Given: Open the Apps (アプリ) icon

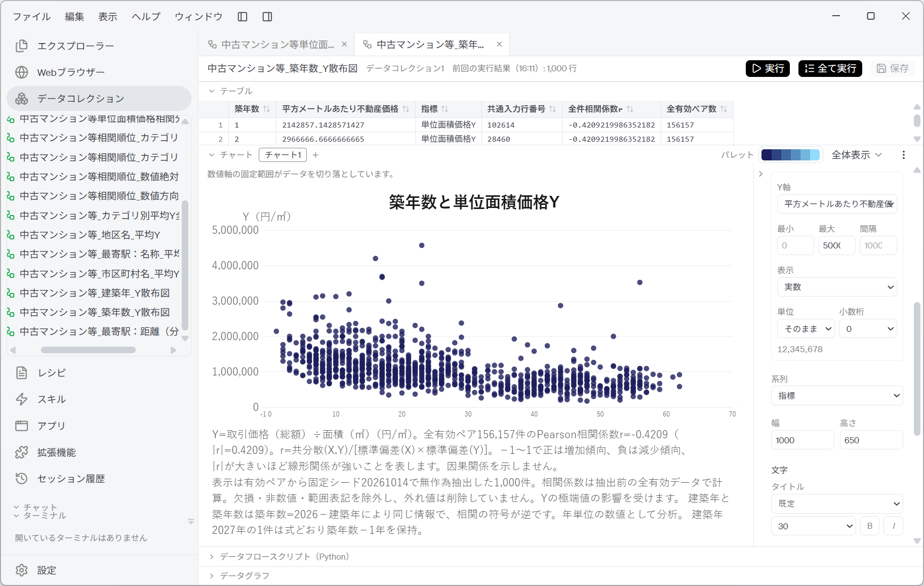Looking at the screenshot, I should click(x=21, y=426).
